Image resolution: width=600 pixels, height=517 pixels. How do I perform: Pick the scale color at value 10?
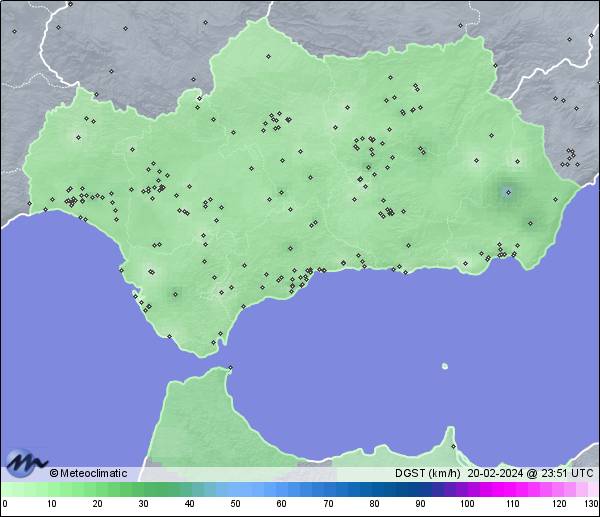tap(50, 489)
